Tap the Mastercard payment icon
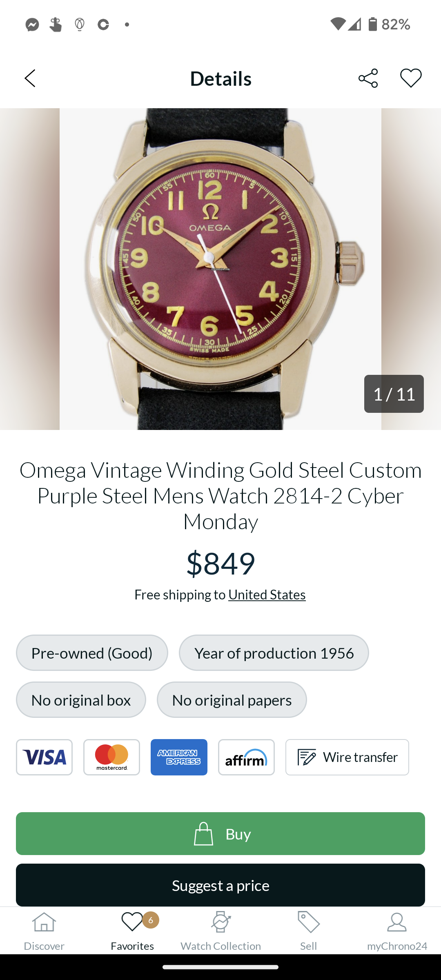The height and width of the screenshot is (980, 441). (111, 757)
